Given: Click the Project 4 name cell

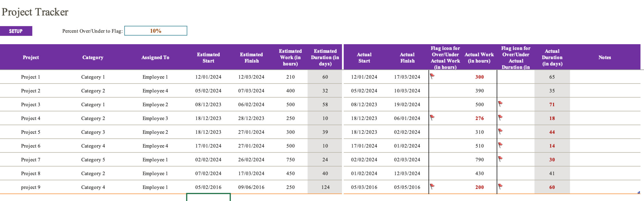Looking at the screenshot, I should click(x=31, y=118).
